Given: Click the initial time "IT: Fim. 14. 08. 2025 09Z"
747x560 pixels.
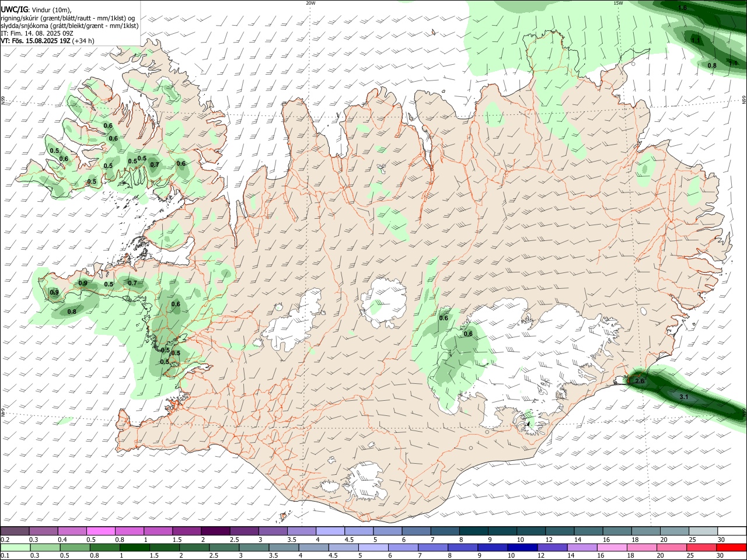Looking at the screenshot, I should coord(36,33).
